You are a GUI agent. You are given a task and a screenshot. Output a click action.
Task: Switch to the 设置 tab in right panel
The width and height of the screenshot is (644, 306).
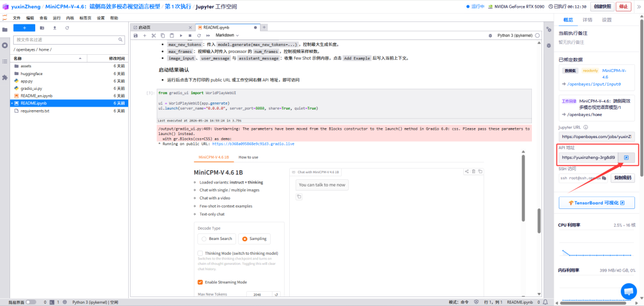click(x=606, y=20)
